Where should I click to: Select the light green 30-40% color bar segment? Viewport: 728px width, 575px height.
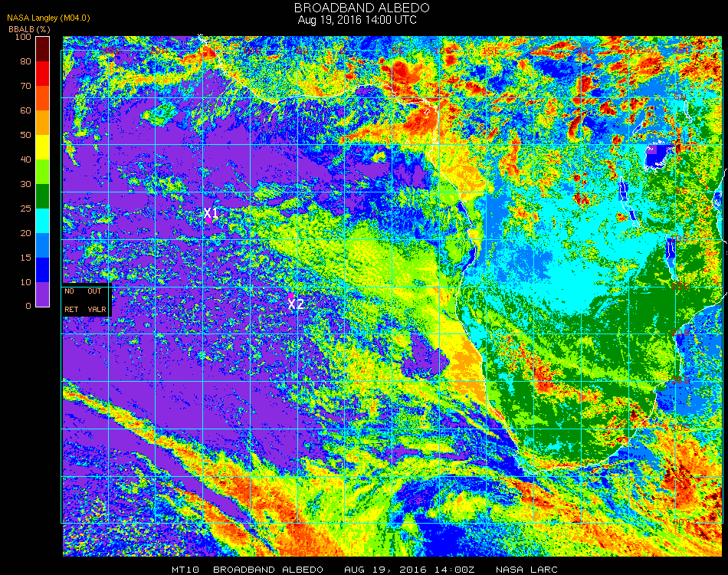(x=43, y=172)
